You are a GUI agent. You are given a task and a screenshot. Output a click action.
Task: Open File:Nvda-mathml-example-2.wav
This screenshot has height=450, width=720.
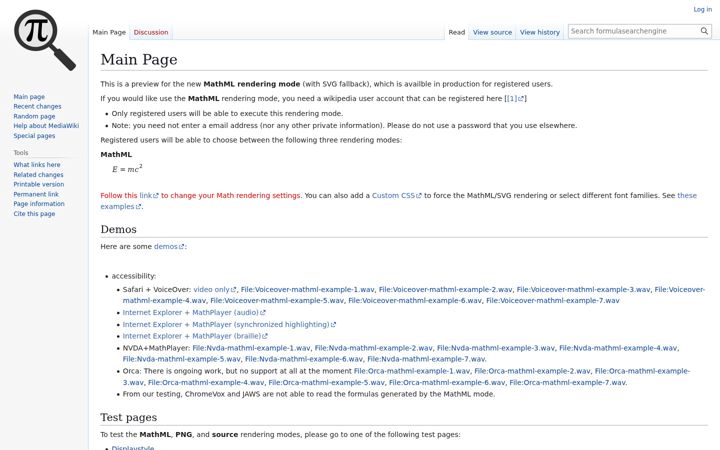click(373, 348)
